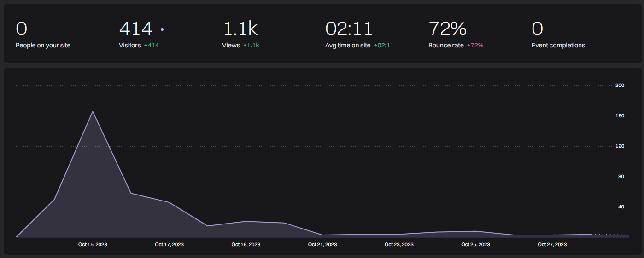
Task: Click the +02:11 time change value
Action: pyautogui.click(x=384, y=46)
